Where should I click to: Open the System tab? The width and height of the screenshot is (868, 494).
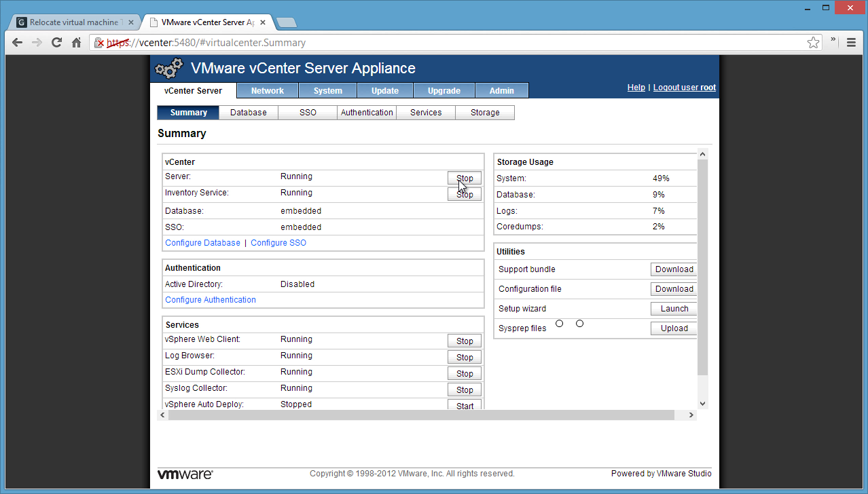pos(328,90)
